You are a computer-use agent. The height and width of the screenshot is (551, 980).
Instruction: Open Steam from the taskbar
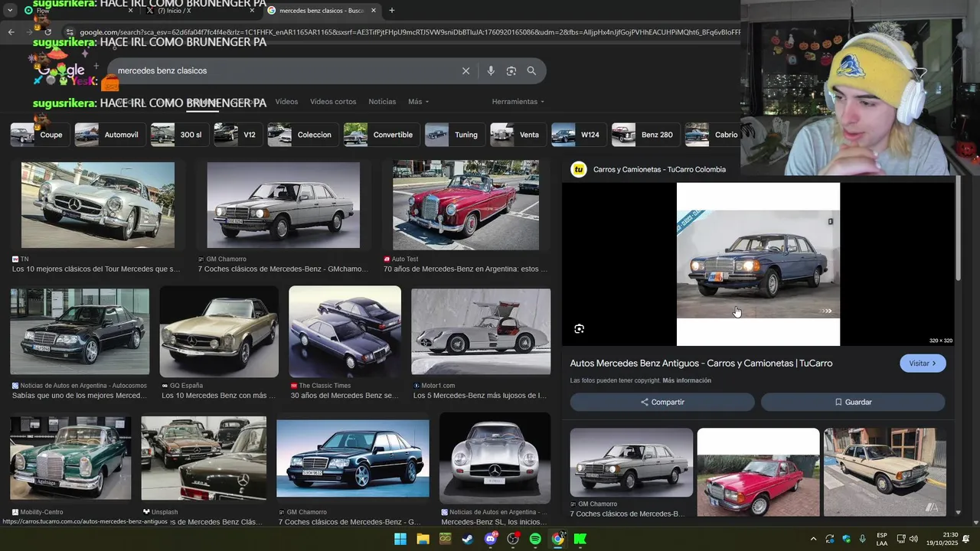pyautogui.click(x=467, y=539)
